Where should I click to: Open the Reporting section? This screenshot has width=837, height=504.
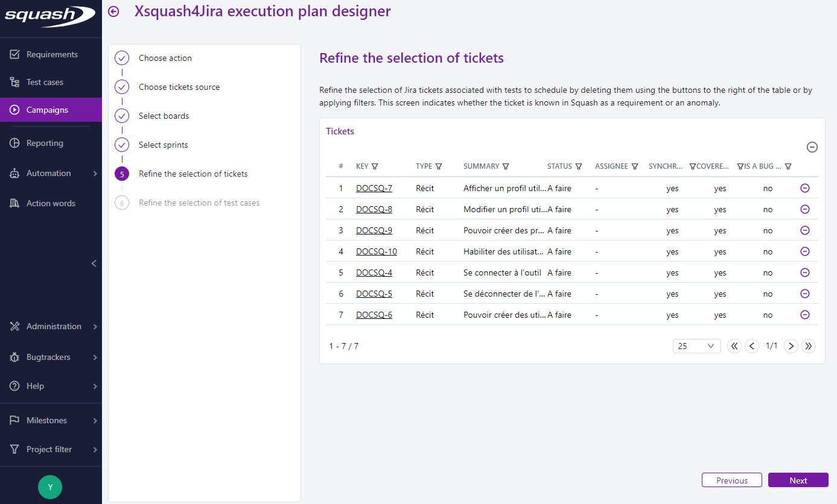point(45,143)
